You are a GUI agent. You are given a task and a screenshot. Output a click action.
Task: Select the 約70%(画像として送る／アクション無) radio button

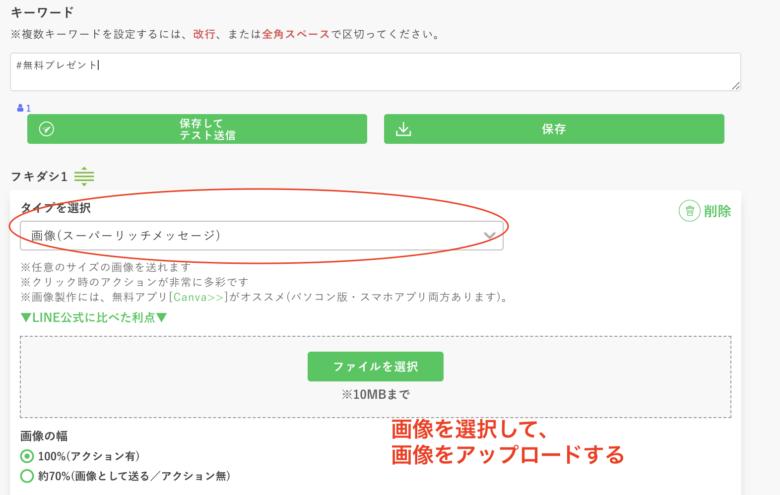pyautogui.click(x=27, y=476)
